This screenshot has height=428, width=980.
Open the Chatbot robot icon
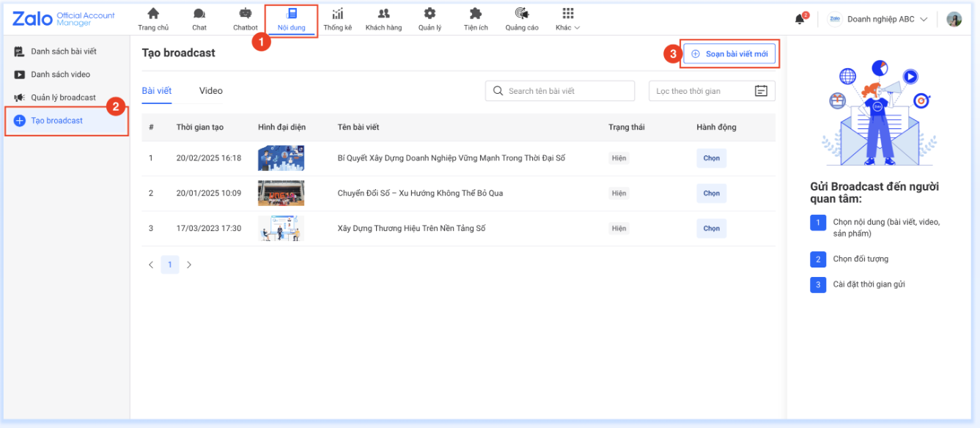(x=246, y=14)
